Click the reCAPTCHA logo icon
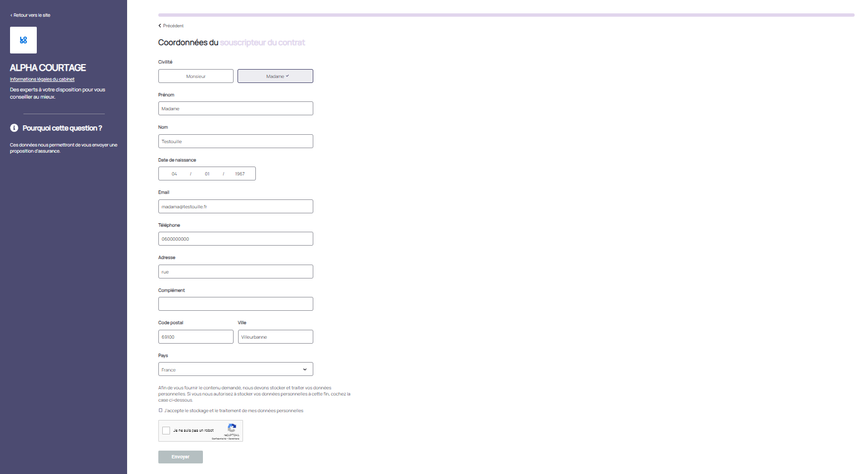The width and height of the screenshot is (868, 474). pyautogui.click(x=232, y=428)
